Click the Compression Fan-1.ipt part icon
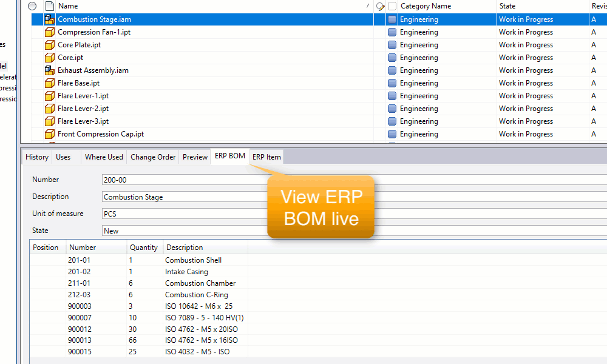The width and height of the screenshot is (607, 364). [50, 32]
